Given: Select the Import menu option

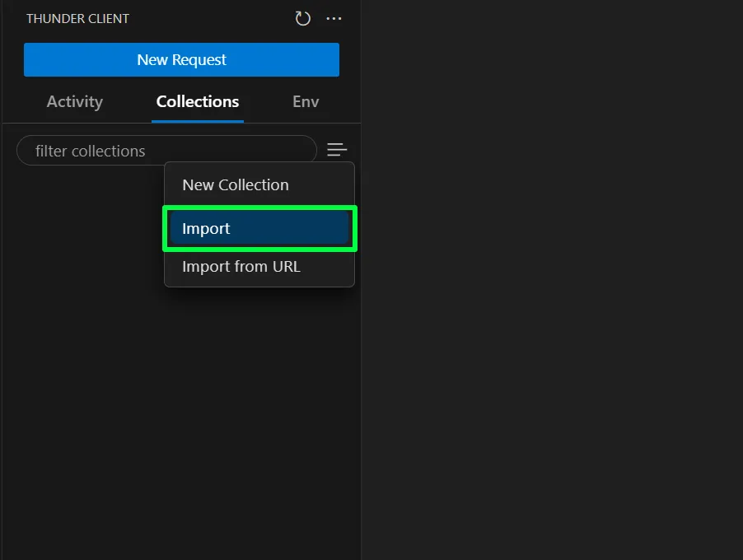Looking at the screenshot, I should point(259,228).
